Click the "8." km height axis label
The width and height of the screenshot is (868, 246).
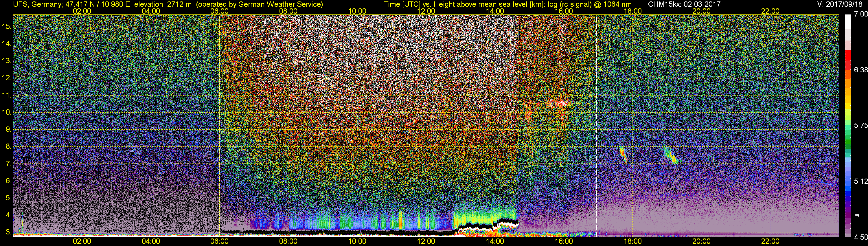[8, 147]
